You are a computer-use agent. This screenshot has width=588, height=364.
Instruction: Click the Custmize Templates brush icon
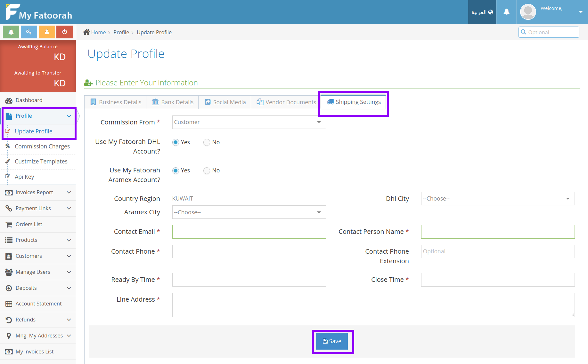[8, 161]
